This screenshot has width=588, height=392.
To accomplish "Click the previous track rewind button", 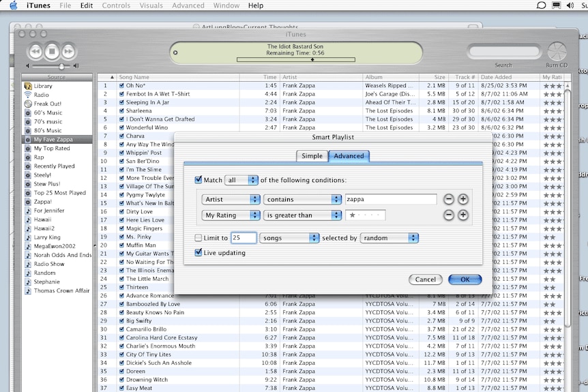I will [35, 51].
